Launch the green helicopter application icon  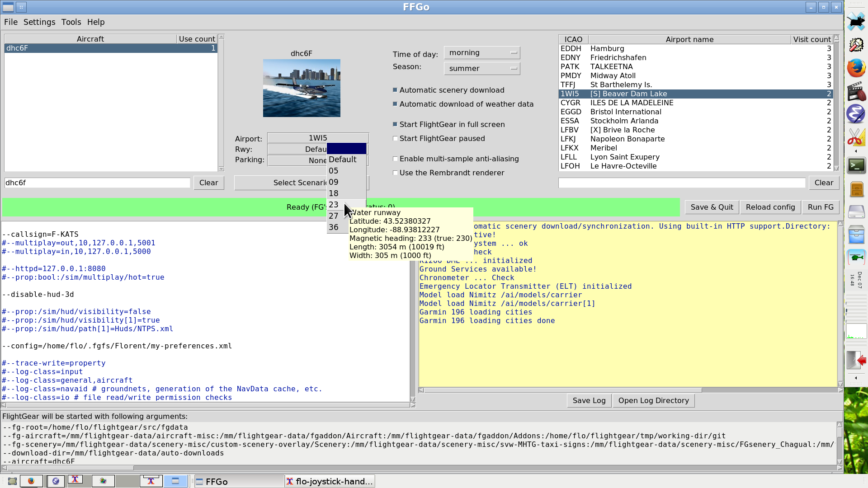856,258
